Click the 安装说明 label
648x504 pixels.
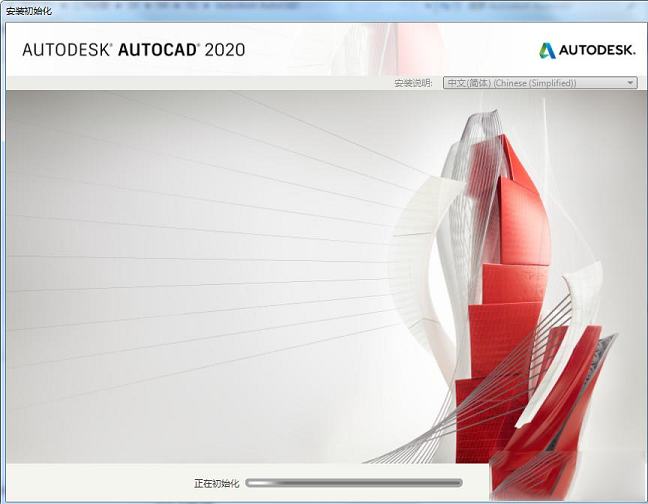(x=415, y=83)
